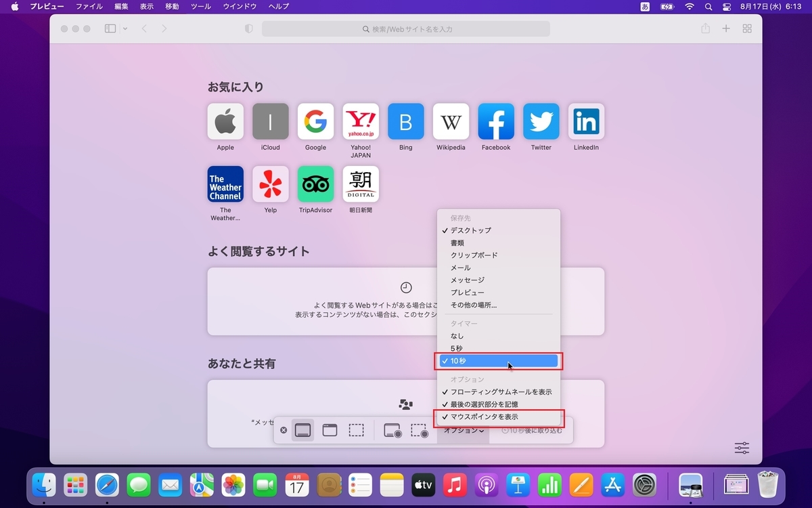The width and height of the screenshot is (812, 508).
Task: Select Record Selected Portion tool
Action: [x=420, y=430]
